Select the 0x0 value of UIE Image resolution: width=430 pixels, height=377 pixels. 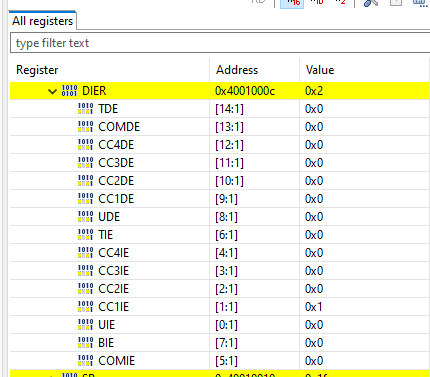click(x=314, y=325)
